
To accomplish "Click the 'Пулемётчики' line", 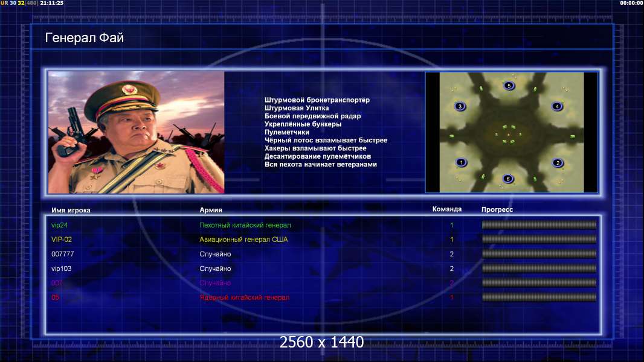I will point(287,132).
